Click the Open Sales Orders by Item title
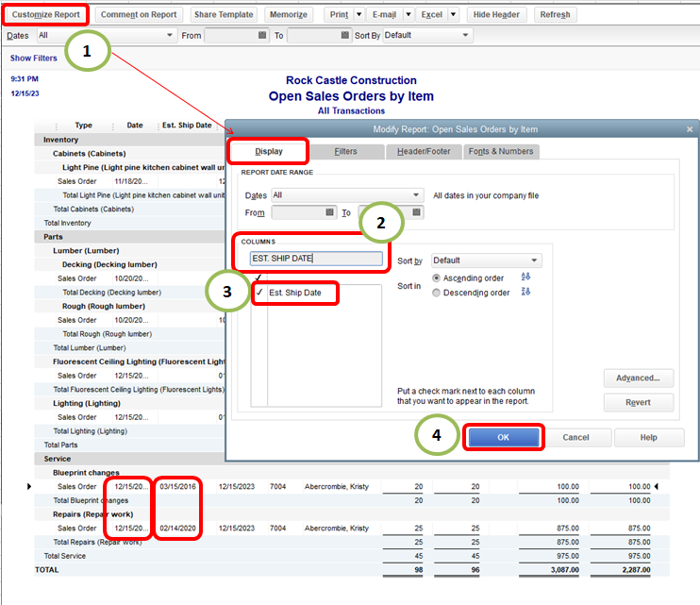 click(x=351, y=96)
